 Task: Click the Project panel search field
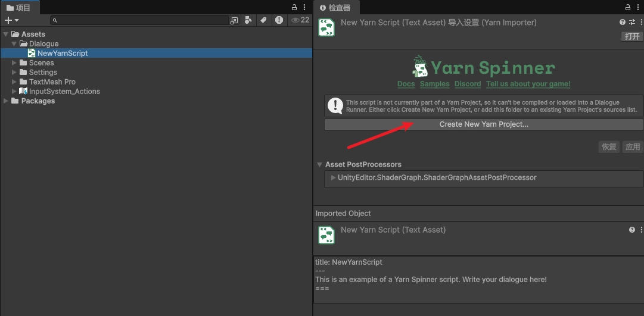click(139, 20)
